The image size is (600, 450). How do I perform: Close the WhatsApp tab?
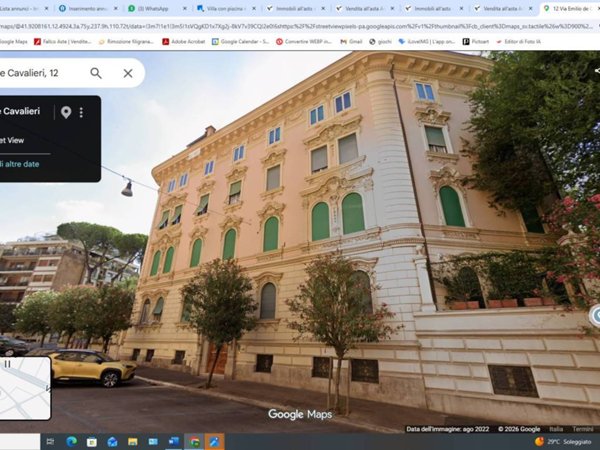click(x=185, y=8)
